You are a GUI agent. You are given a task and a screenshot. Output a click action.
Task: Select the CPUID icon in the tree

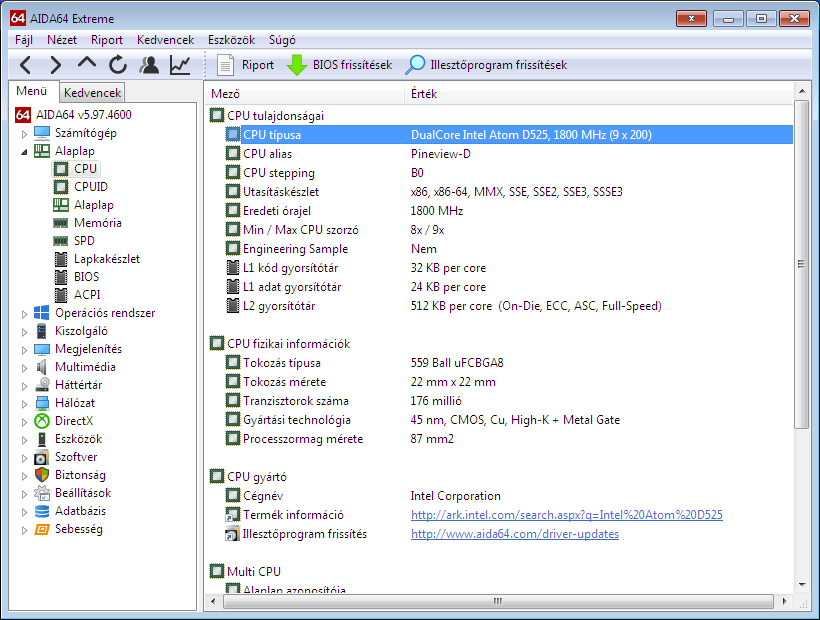pyautogui.click(x=61, y=187)
